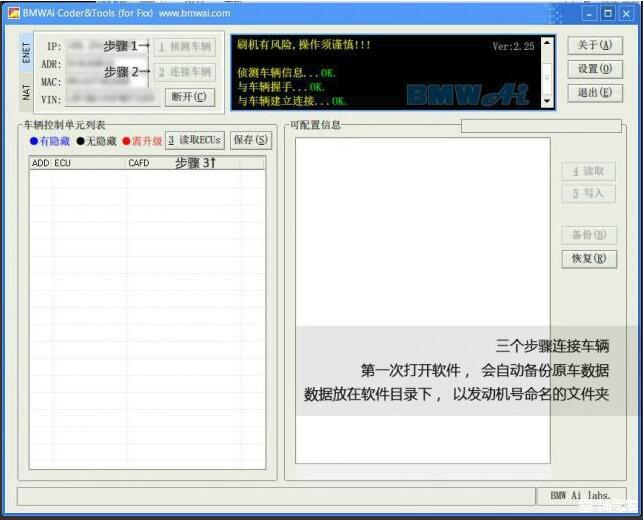Click 3 读取ECUs button
The image size is (643, 520).
[x=195, y=140]
